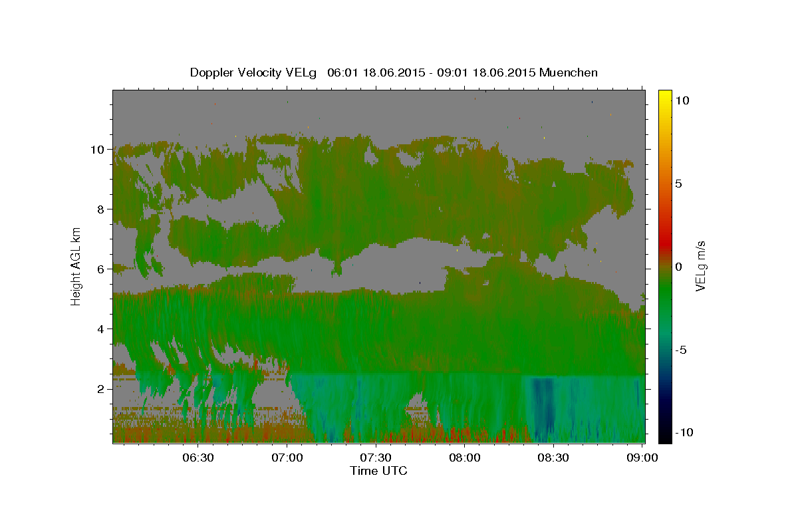Click the height axis label 4
The height and width of the screenshot is (532, 798).
pos(100,329)
